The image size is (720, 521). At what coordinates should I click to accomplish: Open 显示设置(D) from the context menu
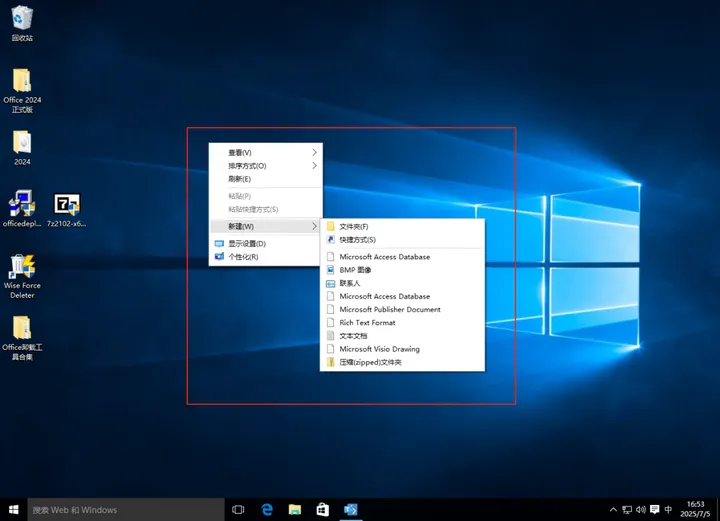[246, 244]
